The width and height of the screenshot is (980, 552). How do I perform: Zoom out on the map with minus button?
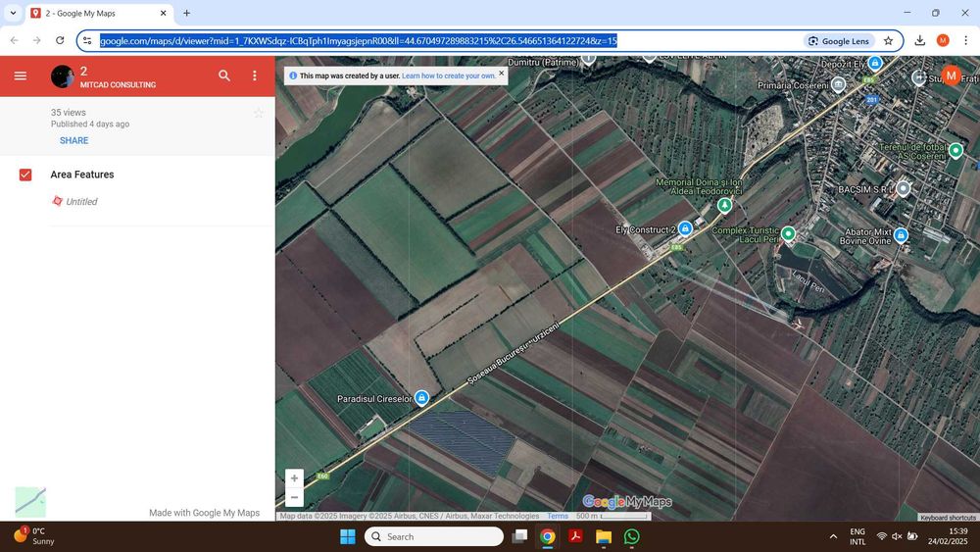coord(294,497)
